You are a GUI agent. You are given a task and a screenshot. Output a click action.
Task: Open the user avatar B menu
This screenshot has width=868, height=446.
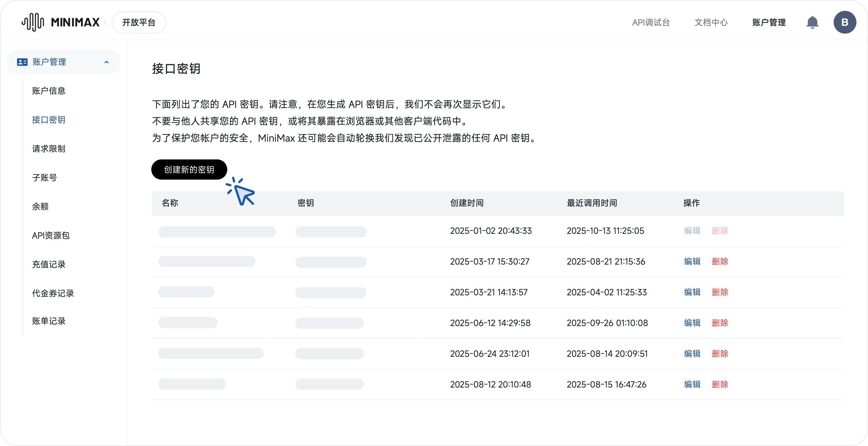tap(845, 23)
